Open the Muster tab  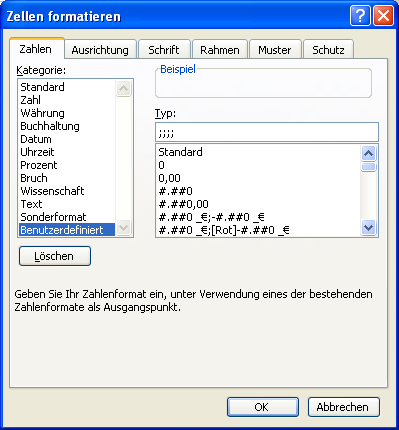(275, 50)
